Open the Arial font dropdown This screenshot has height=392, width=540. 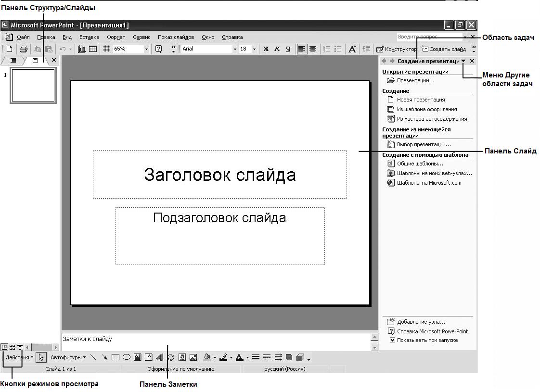coord(235,49)
